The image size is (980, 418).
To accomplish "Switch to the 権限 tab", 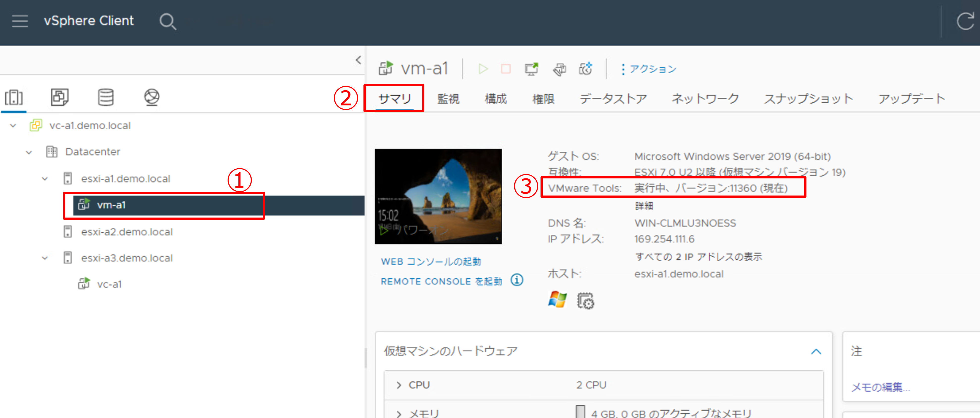I will click(x=543, y=99).
